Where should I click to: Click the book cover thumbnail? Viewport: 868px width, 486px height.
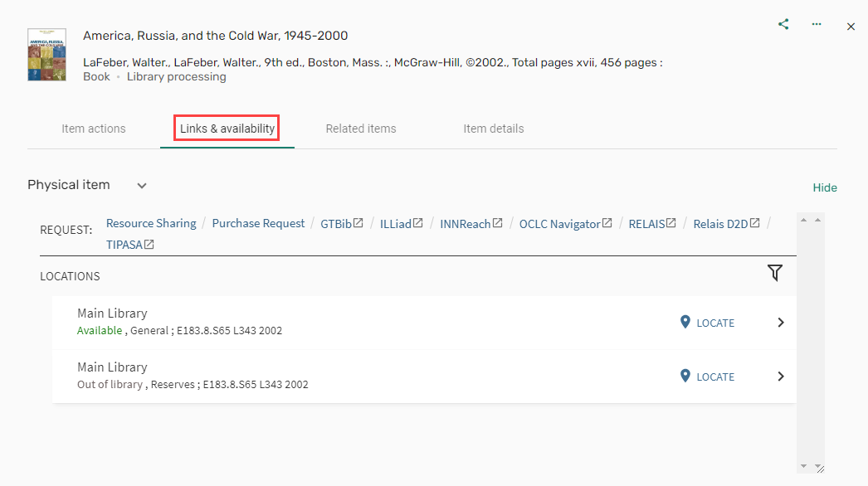(47, 55)
